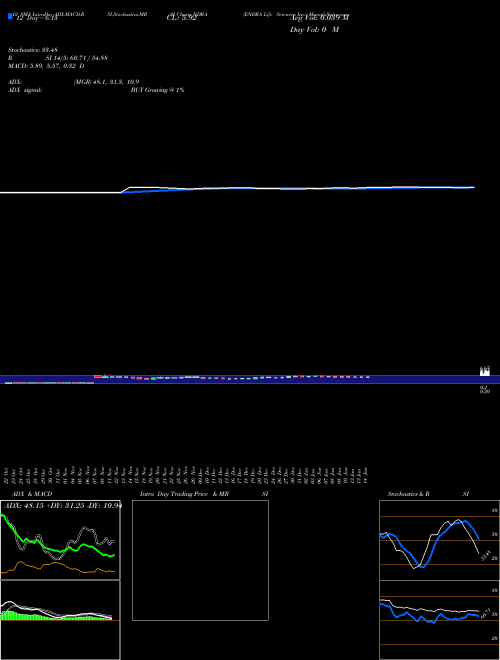Click the 'BUY Growing @ 1%' signal text
Image resolution: width=500 pixels, height=660 pixels.
pos(157,90)
